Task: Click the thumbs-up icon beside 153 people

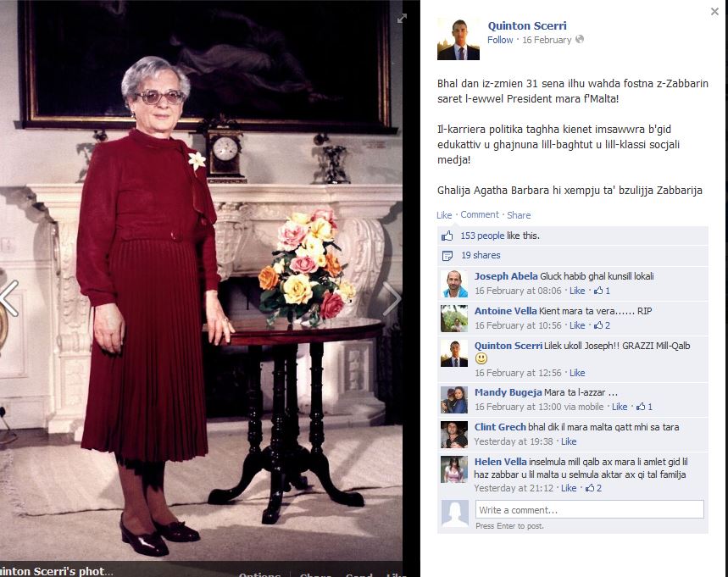Action: tap(447, 236)
